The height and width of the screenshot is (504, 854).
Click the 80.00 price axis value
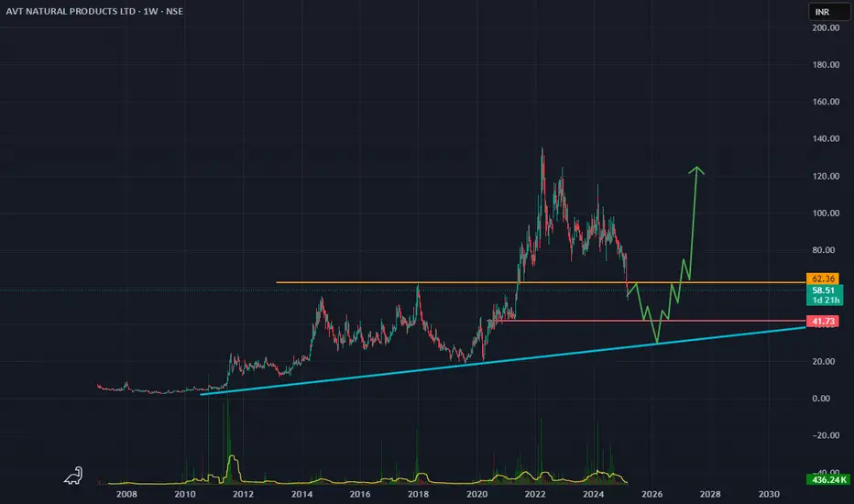click(824, 250)
